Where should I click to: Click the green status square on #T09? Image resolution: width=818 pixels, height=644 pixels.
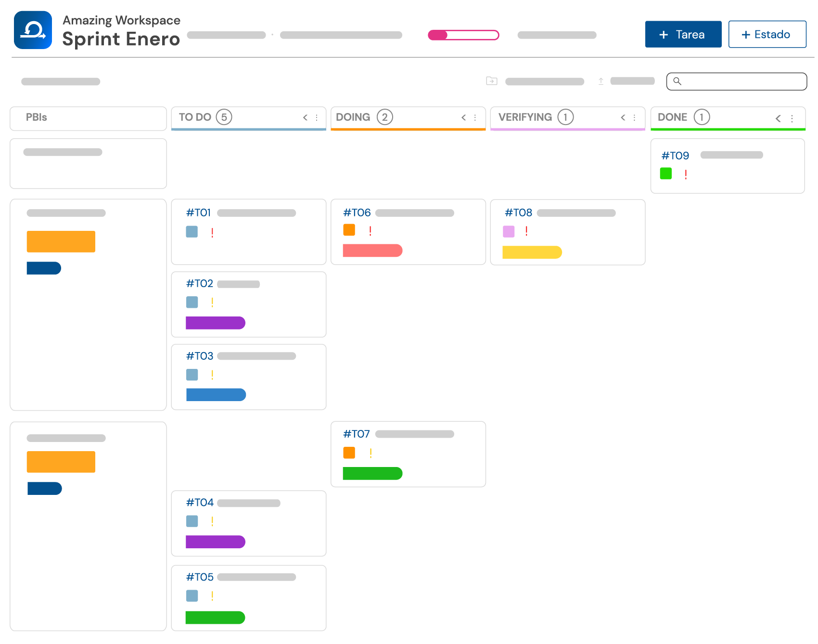click(666, 173)
